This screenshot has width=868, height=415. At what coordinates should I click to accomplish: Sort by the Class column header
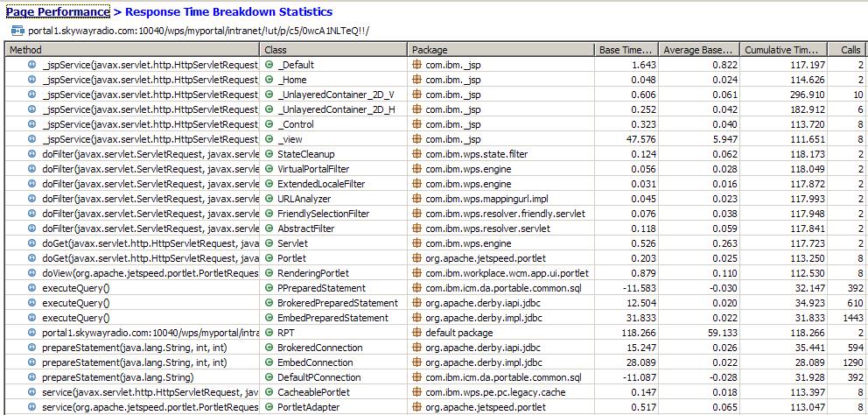tap(333, 50)
